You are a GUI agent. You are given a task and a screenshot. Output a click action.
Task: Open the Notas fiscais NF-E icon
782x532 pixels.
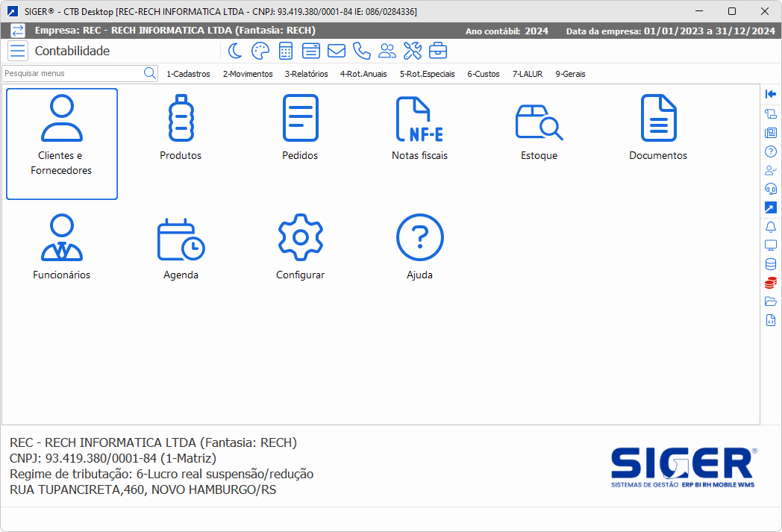click(x=419, y=119)
